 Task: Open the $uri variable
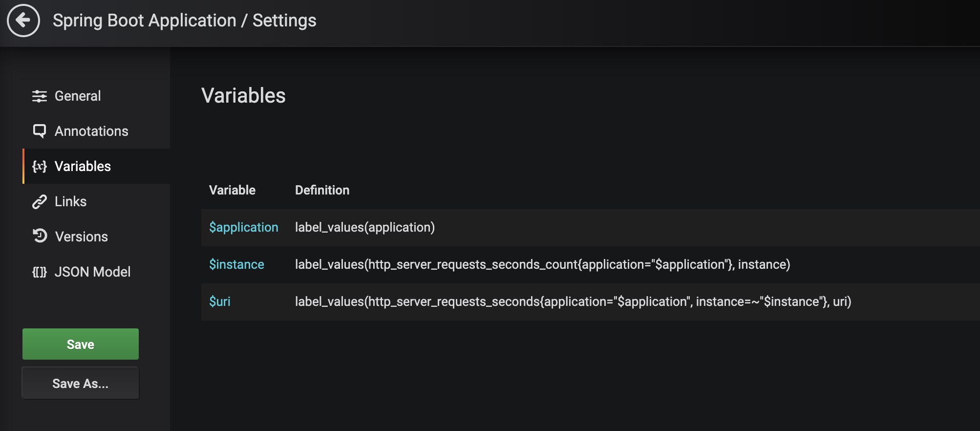coord(220,302)
